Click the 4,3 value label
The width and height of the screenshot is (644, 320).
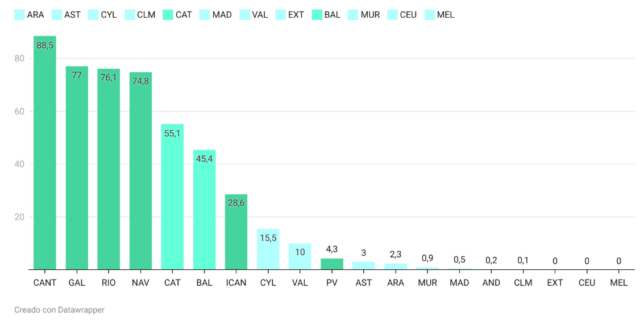pyautogui.click(x=332, y=249)
